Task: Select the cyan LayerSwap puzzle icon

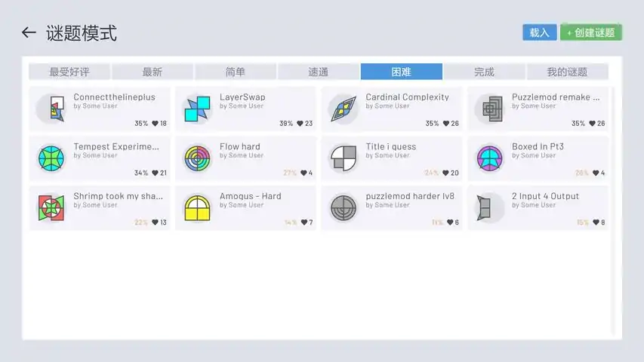Action: 197,109
